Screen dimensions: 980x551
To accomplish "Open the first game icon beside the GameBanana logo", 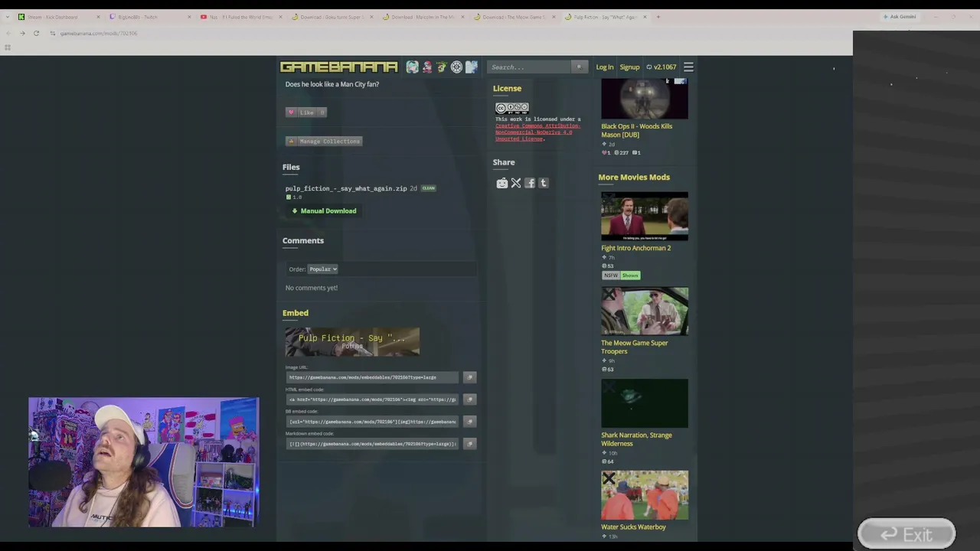I will [x=412, y=67].
